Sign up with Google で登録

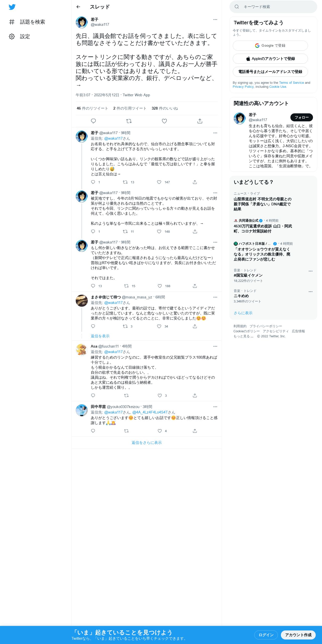coord(270,46)
